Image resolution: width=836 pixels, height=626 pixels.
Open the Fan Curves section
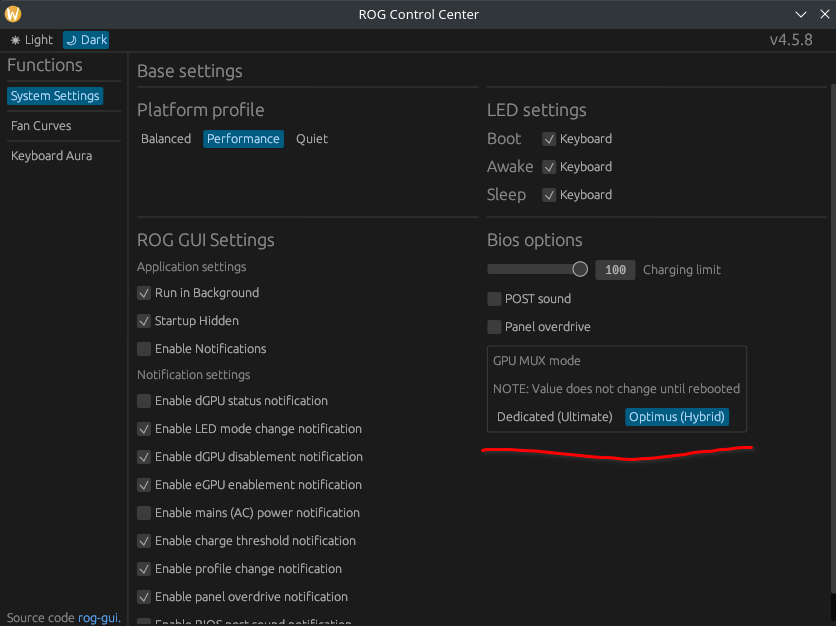coord(41,126)
